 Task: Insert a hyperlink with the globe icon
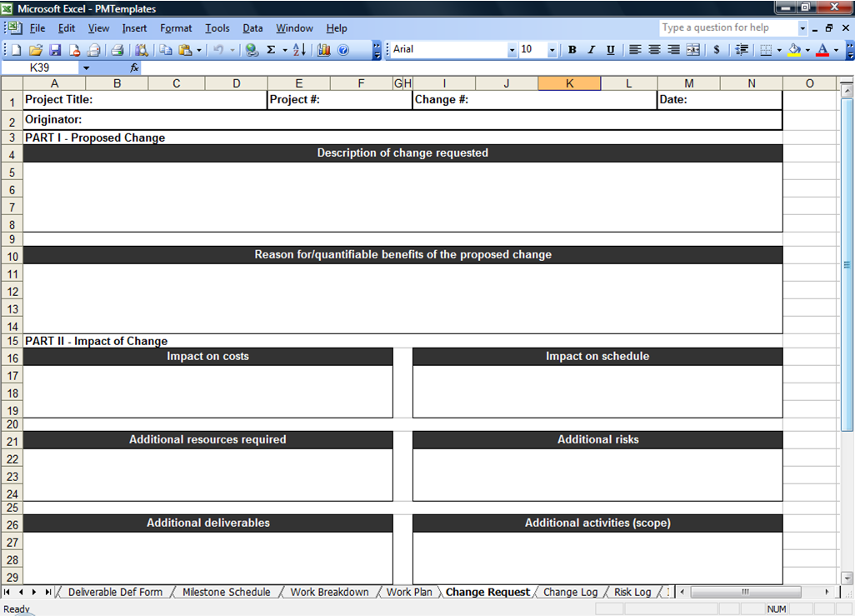(252, 50)
